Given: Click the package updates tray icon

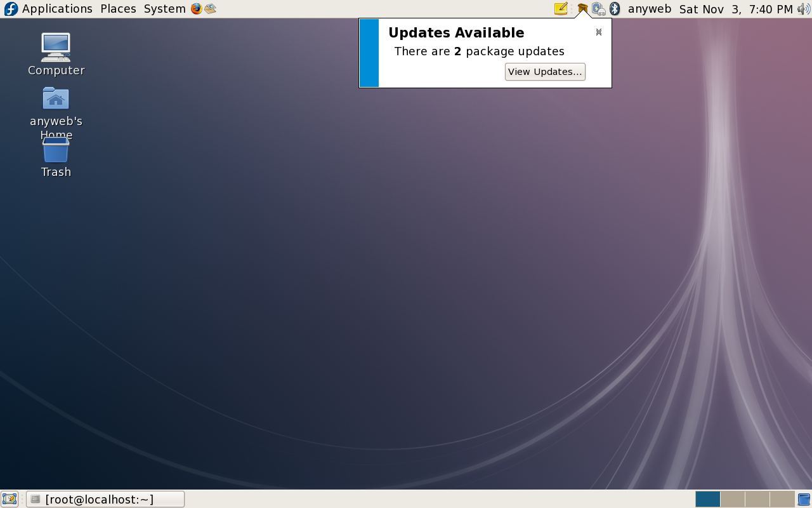Looking at the screenshot, I should (582, 8).
